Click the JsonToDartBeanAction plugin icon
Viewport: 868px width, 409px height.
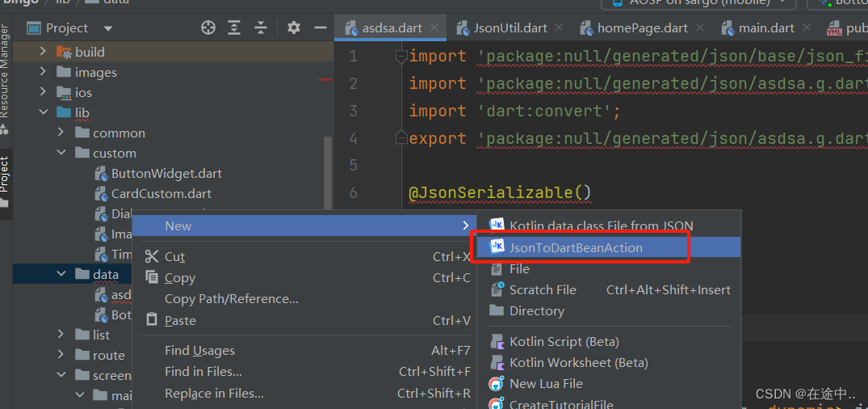pyautogui.click(x=497, y=247)
